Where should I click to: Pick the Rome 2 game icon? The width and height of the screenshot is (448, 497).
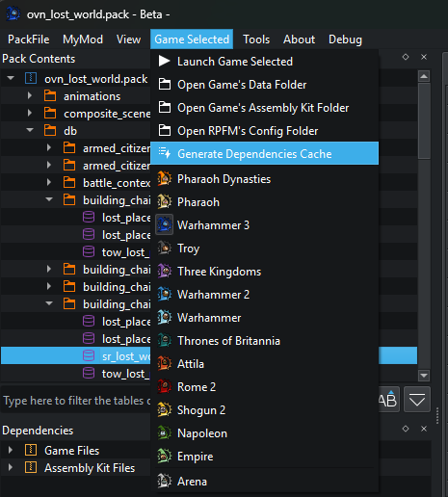pos(165,386)
